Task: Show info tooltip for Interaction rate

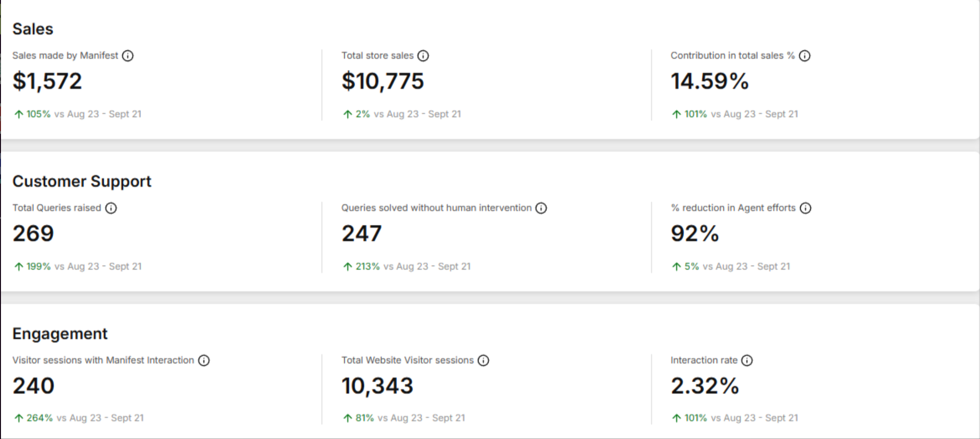Action: click(747, 361)
